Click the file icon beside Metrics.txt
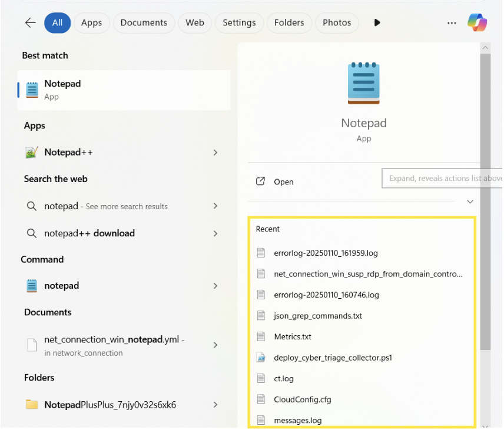The height and width of the screenshot is (436, 504). tap(261, 337)
